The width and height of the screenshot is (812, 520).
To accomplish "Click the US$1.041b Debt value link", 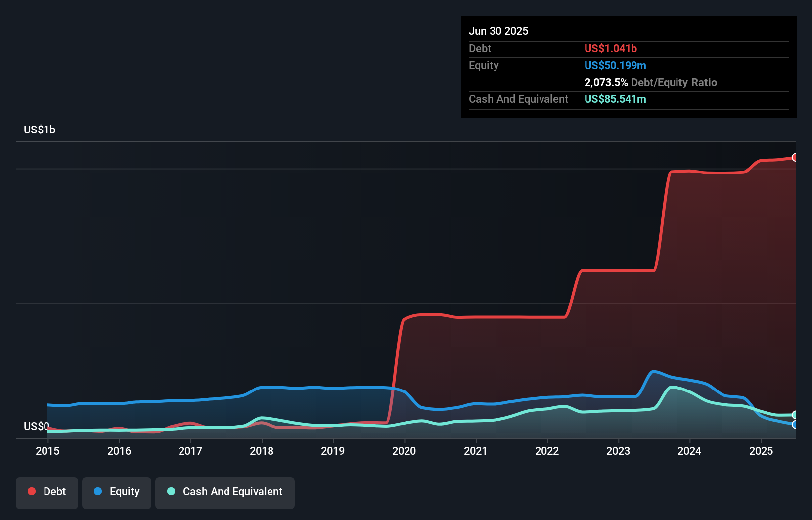I will [x=611, y=48].
